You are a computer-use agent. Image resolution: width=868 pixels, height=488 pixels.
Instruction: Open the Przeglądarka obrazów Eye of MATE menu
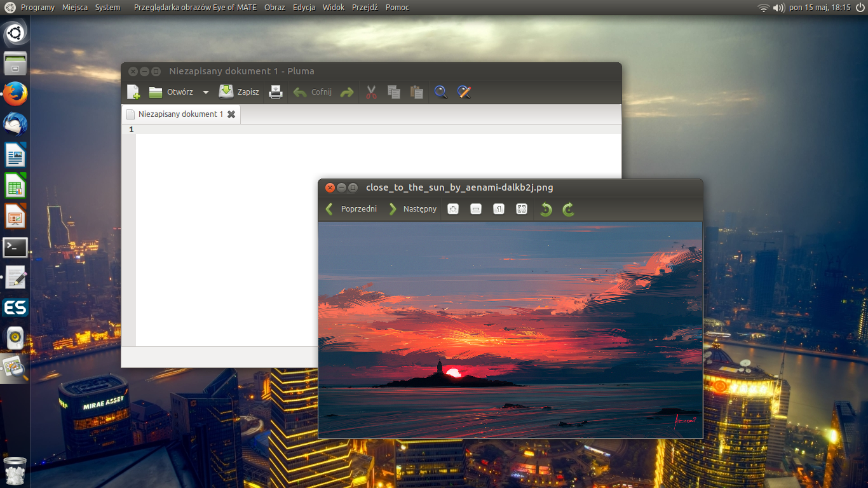(x=196, y=8)
